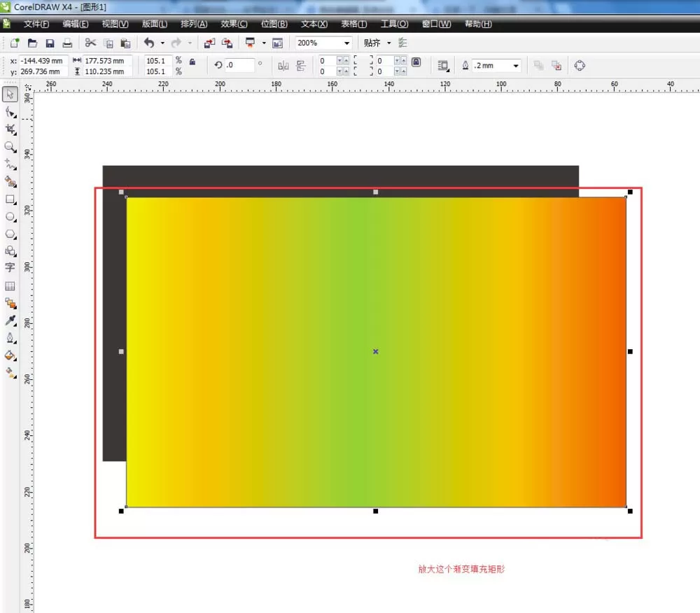The image size is (700, 613).
Task: Select the Fill bucket tool
Action: pos(10,355)
